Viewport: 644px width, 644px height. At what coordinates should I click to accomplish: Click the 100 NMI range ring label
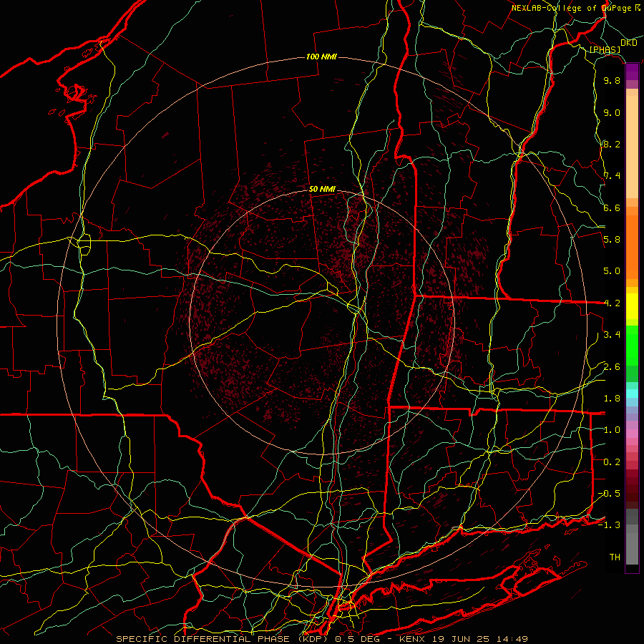321,57
